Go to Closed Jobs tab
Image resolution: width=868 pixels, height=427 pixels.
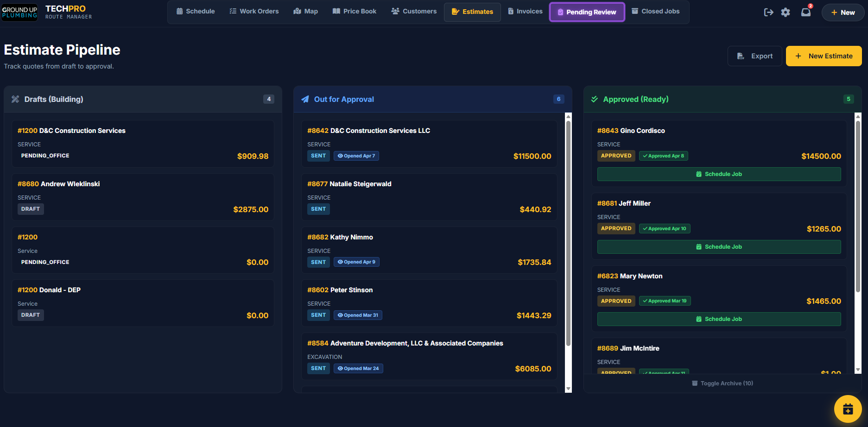(x=655, y=12)
